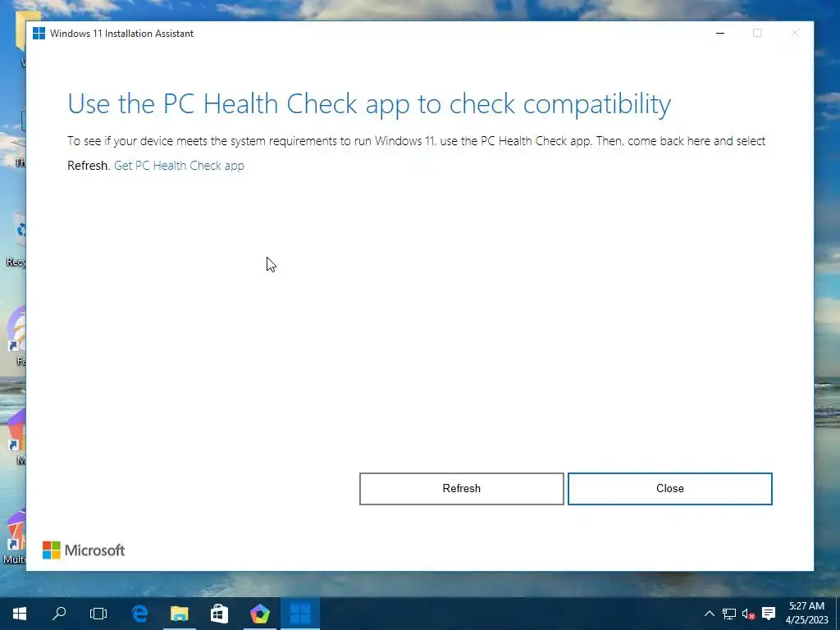Viewport: 840px width, 630px height.
Task: Show hidden system tray icons
Action: pos(709,614)
